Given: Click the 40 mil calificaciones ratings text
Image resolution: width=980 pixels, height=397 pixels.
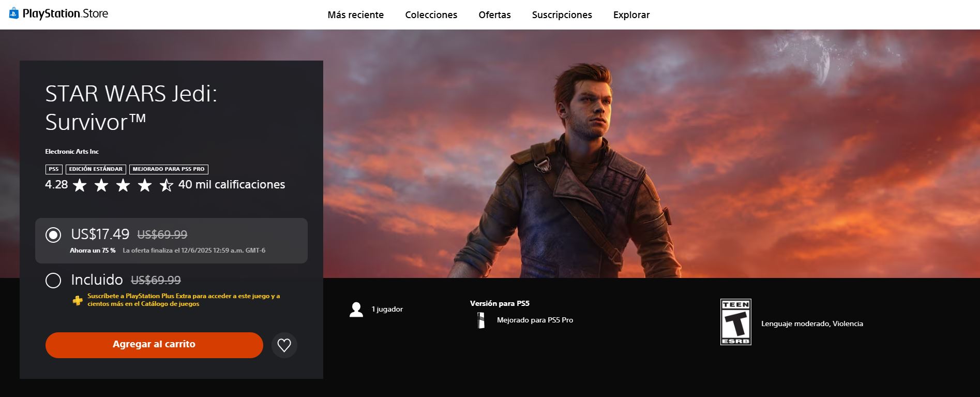Looking at the screenshot, I should coord(232,184).
